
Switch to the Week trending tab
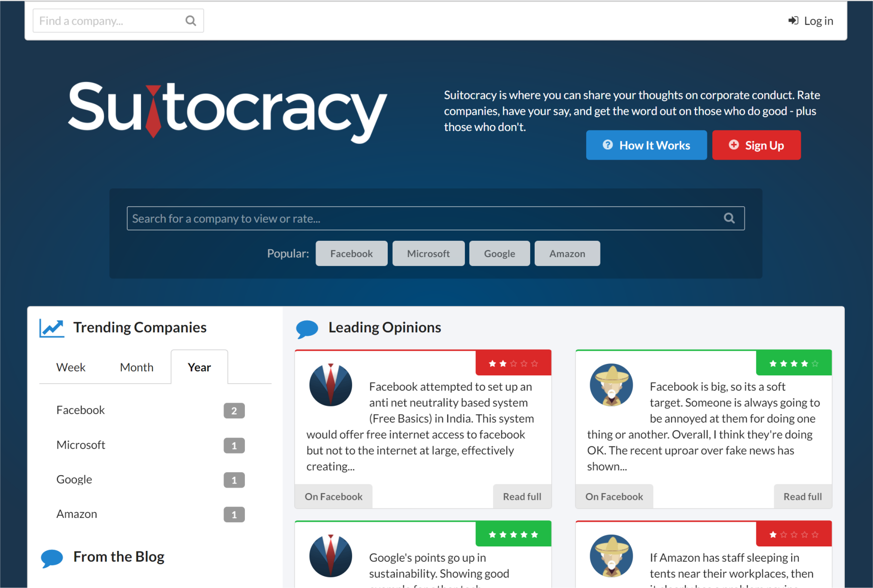coord(71,367)
